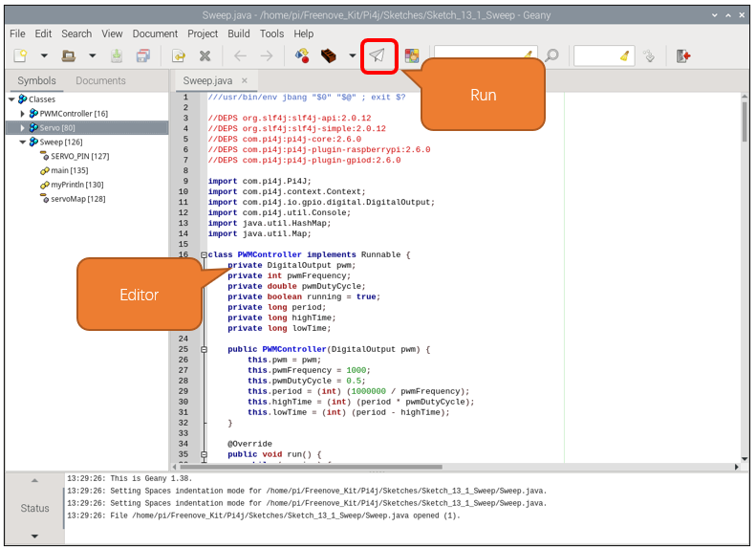
Task: Open the Tools menu
Action: pos(272,33)
